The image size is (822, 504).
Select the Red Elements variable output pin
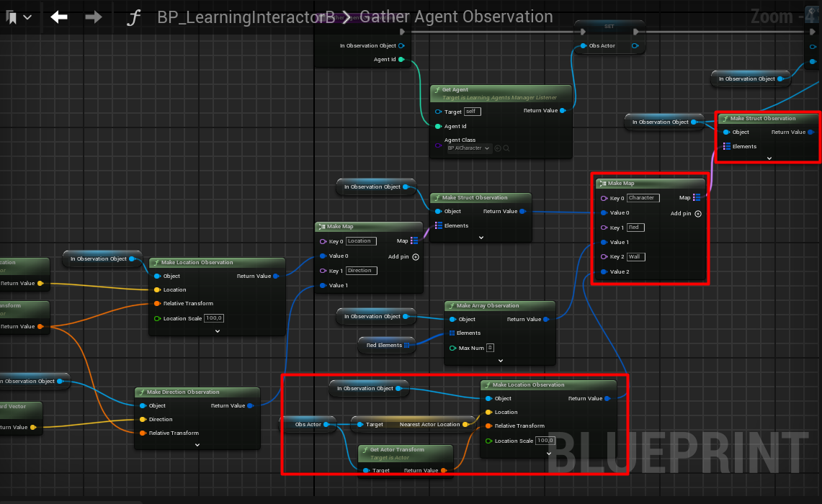[x=407, y=346]
